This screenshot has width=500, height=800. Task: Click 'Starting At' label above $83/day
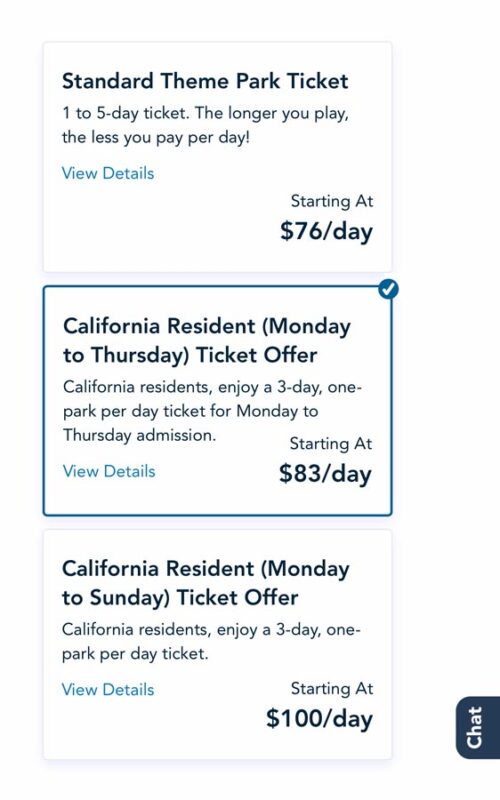click(331, 443)
